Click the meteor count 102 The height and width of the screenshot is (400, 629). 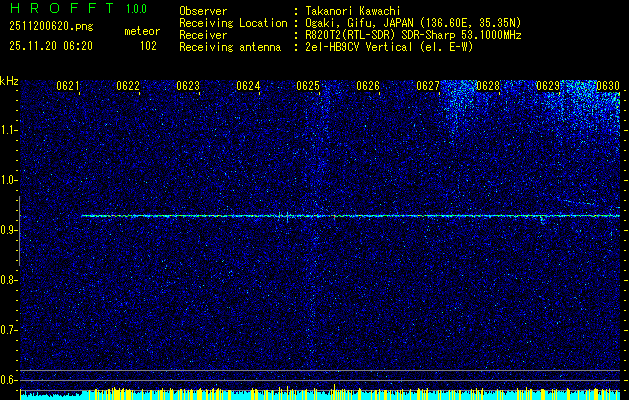tap(148, 46)
